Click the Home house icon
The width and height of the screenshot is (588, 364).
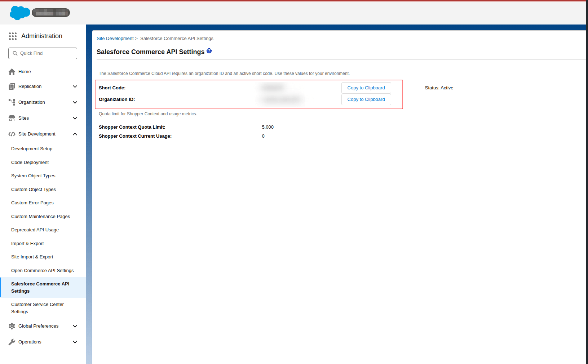pos(12,71)
